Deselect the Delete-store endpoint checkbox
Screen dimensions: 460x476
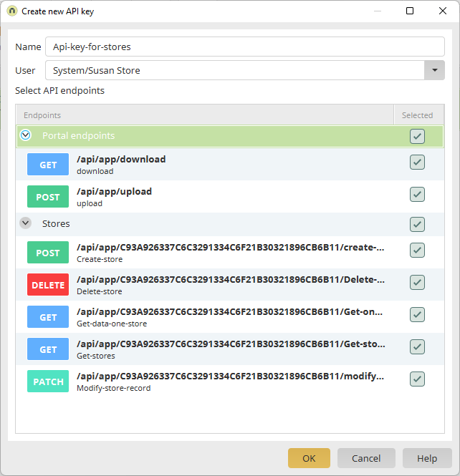coord(417,283)
